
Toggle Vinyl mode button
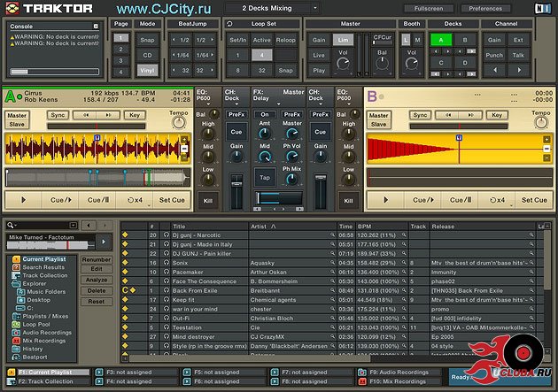pyautogui.click(x=147, y=71)
